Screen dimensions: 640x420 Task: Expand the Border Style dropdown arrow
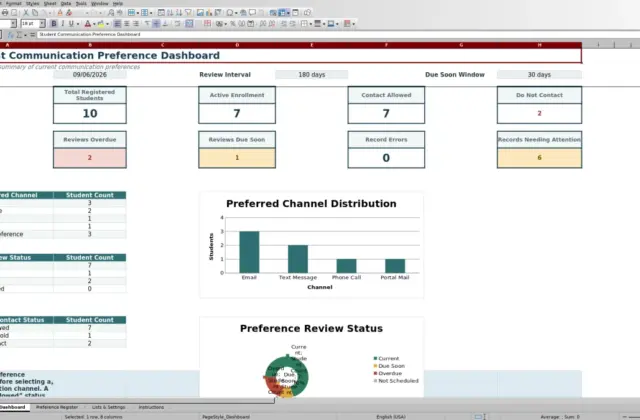[x=324, y=24]
